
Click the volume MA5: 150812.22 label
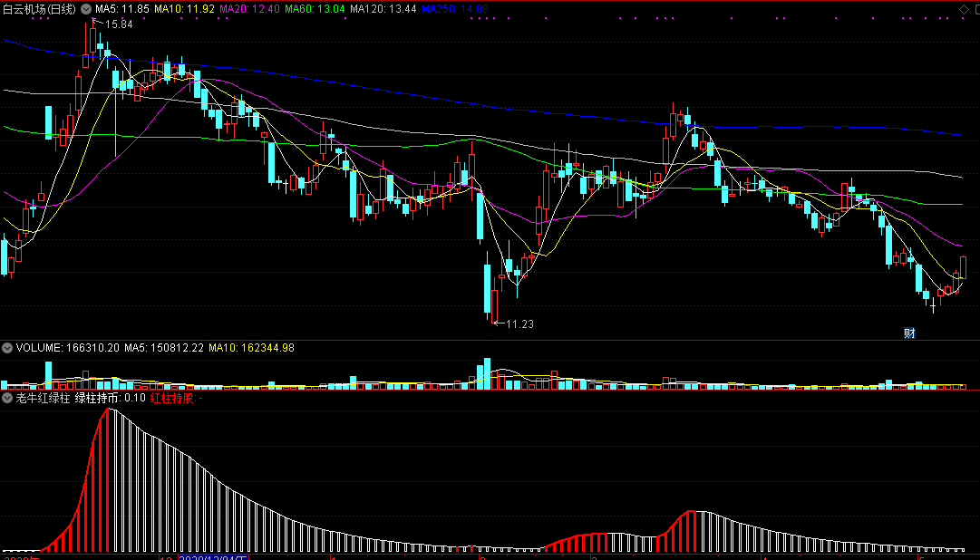[164, 347]
